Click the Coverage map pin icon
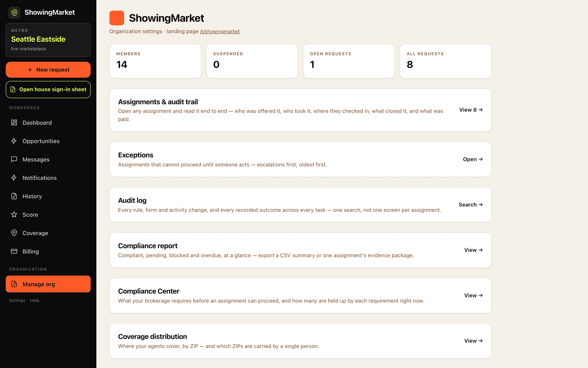Viewport: 588px width, 368px height. click(14, 233)
